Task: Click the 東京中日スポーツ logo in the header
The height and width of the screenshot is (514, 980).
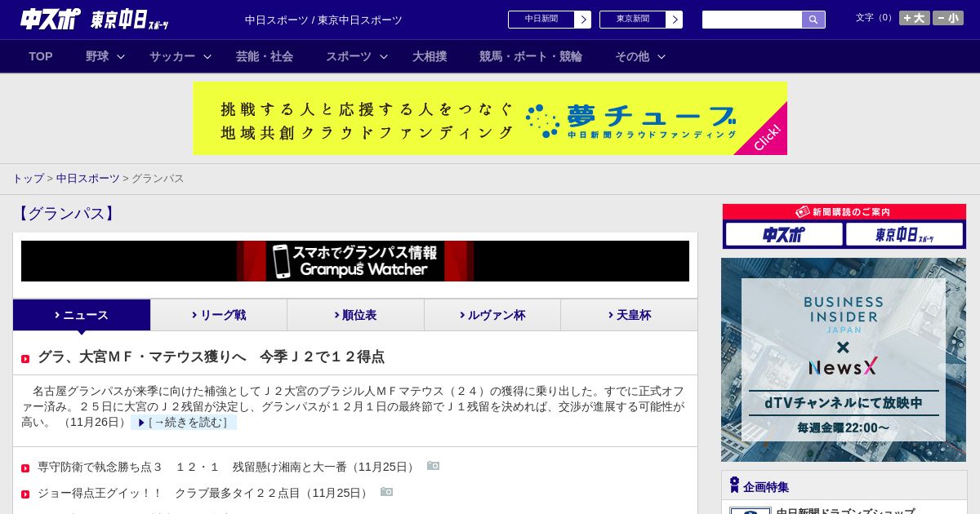Action: (x=130, y=20)
